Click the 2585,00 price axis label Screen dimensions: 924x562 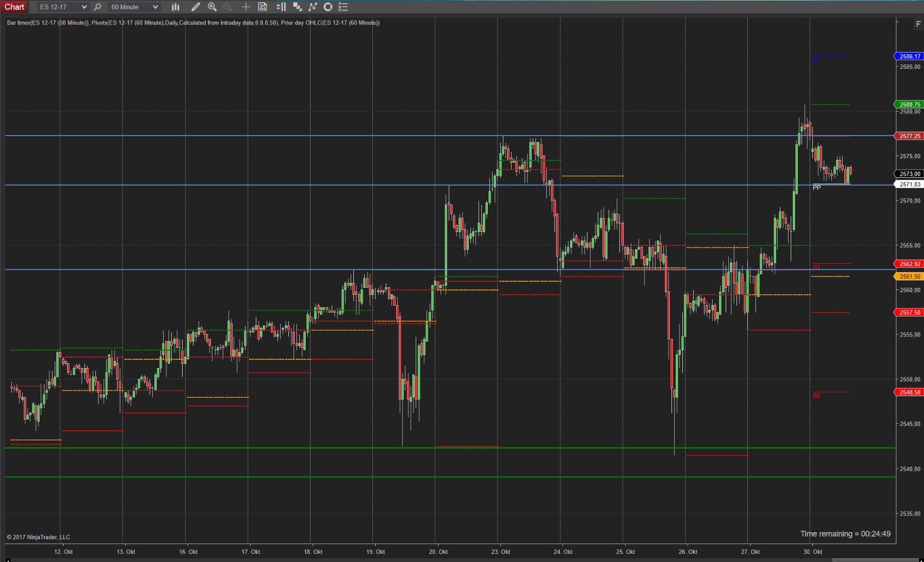coord(910,67)
